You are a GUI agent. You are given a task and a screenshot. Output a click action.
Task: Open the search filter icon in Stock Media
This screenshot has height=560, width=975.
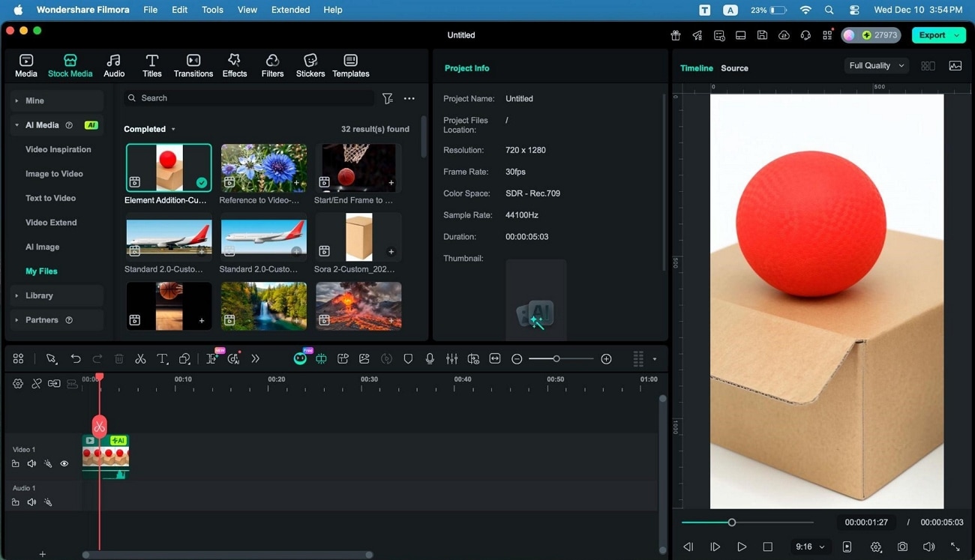388,98
